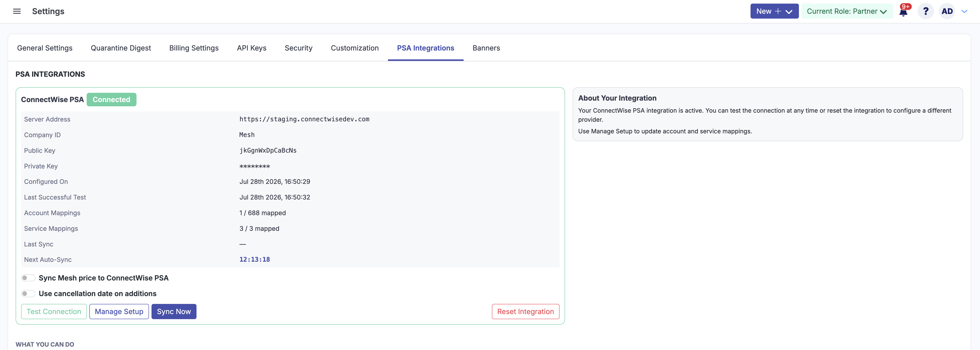The image size is (980, 350).
Task: Click the Next Auto-Sync label
Action: pos(48,260)
